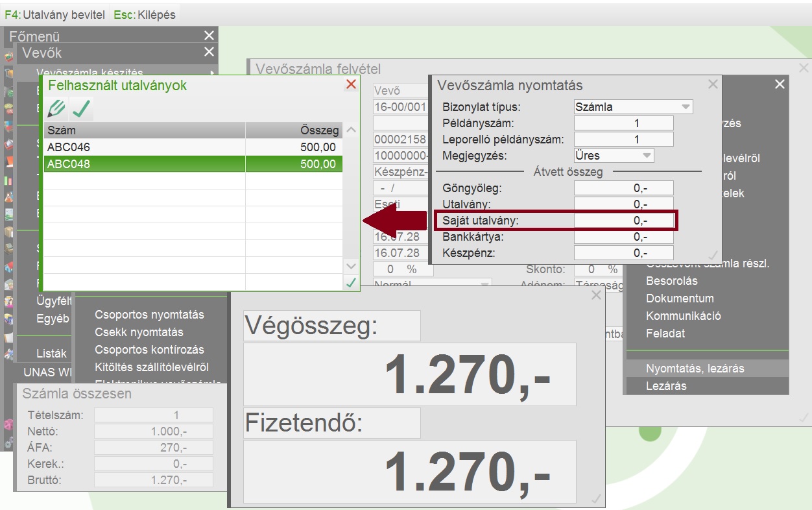The height and width of the screenshot is (510, 812).
Task: Select Csoportos nyomtatás in the submenu
Action: (x=149, y=315)
